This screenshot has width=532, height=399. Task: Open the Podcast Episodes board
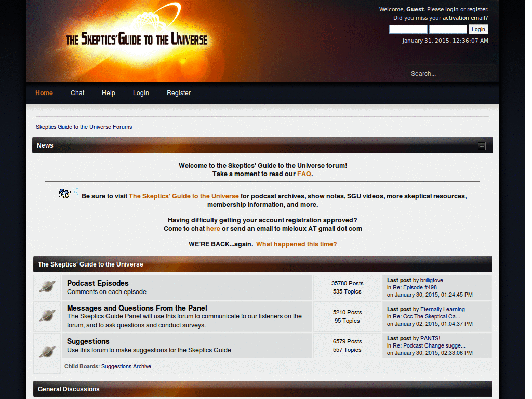tap(98, 283)
